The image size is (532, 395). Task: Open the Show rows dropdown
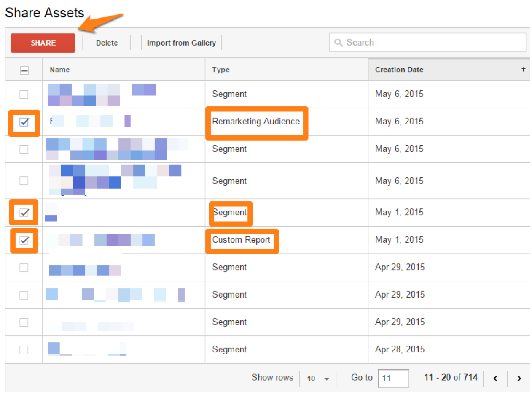tap(318, 379)
